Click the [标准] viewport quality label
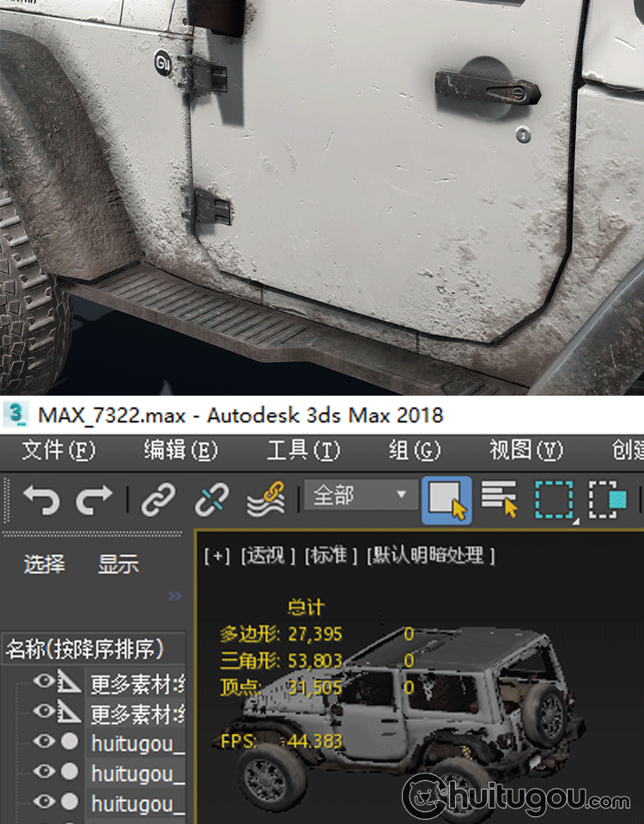 tap(331, 556)
